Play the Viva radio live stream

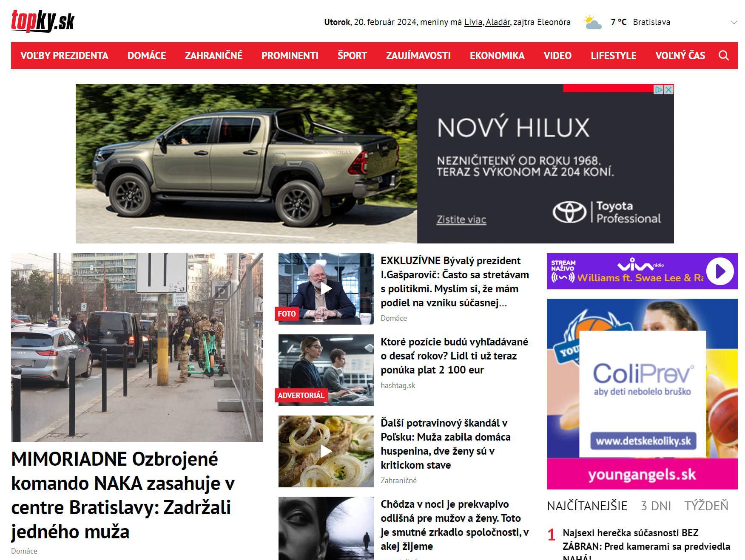coord(720,271)
